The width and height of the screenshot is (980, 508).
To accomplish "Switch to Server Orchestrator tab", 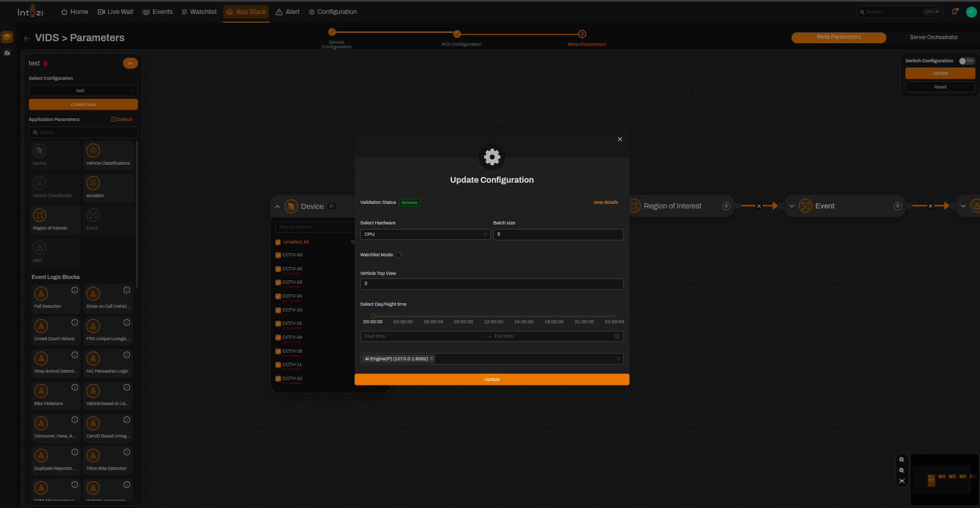I will (x=934, y=37).
